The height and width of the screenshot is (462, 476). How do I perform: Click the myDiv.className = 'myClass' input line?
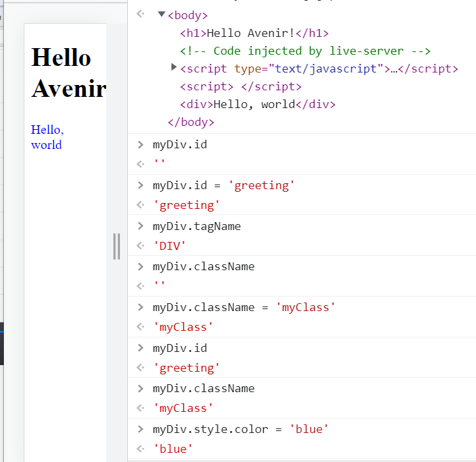pos(244,308)
